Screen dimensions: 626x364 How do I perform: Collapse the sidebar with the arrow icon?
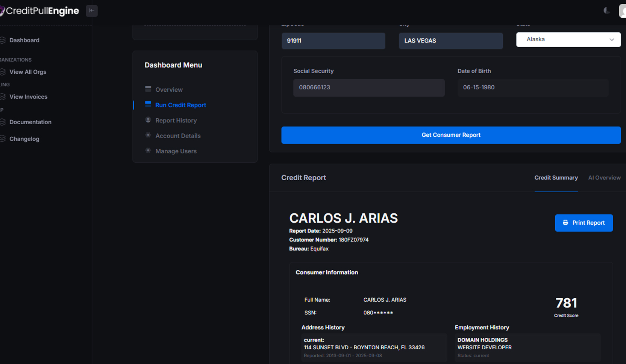pyautogui.click(x=91, y=11)
